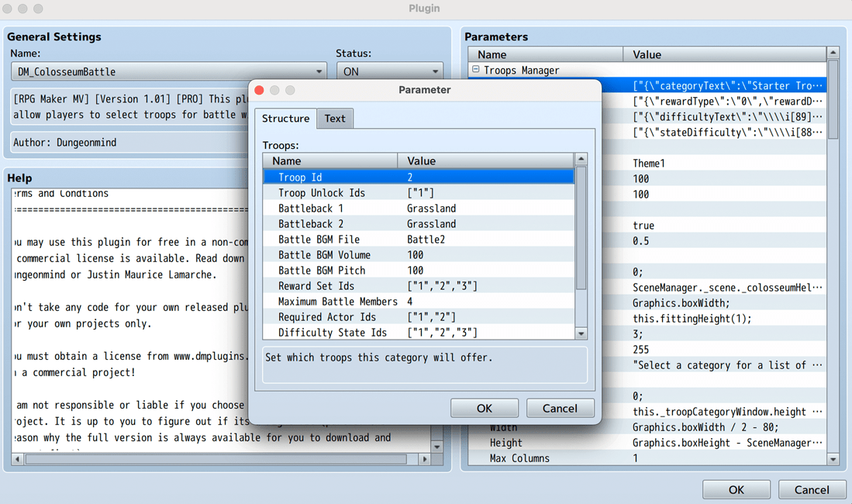Select the difficultyText parameter value row
Screen dimensions: 852x504
(727, 116)
